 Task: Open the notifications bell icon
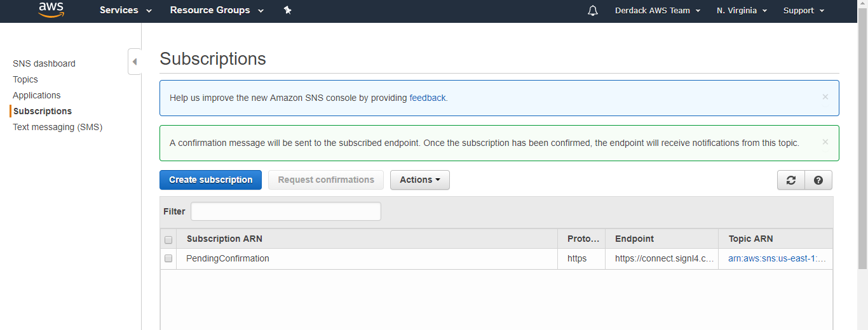pyautogui.click(x=593, y=11)
